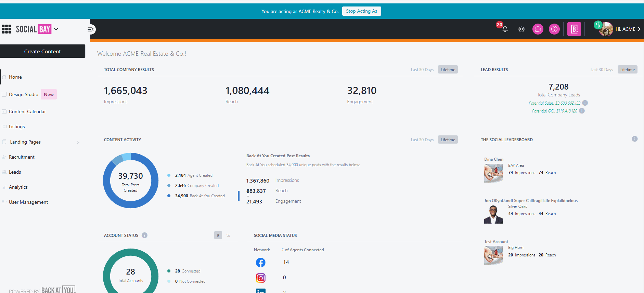Image resolution: width=644 pixels, height=293 pixels.
Task: Open the app grid launcher icon
Action: pyautogui.click(x=7, y=29)
